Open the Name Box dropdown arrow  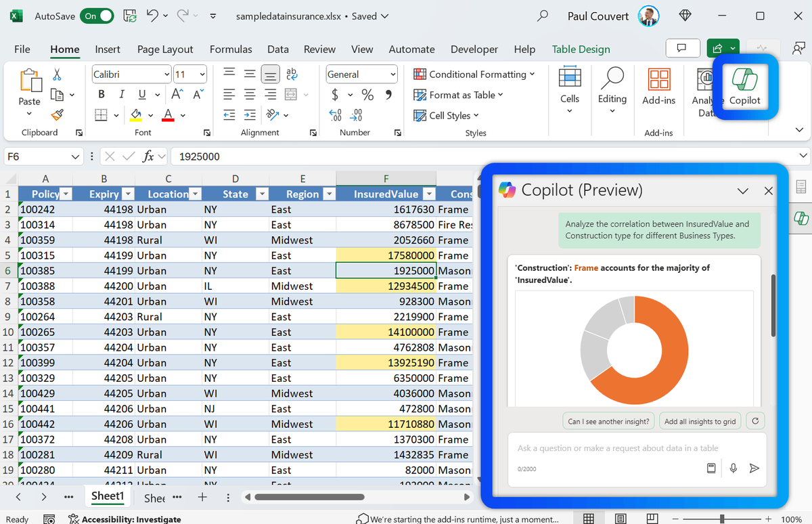tap(76, 156)
